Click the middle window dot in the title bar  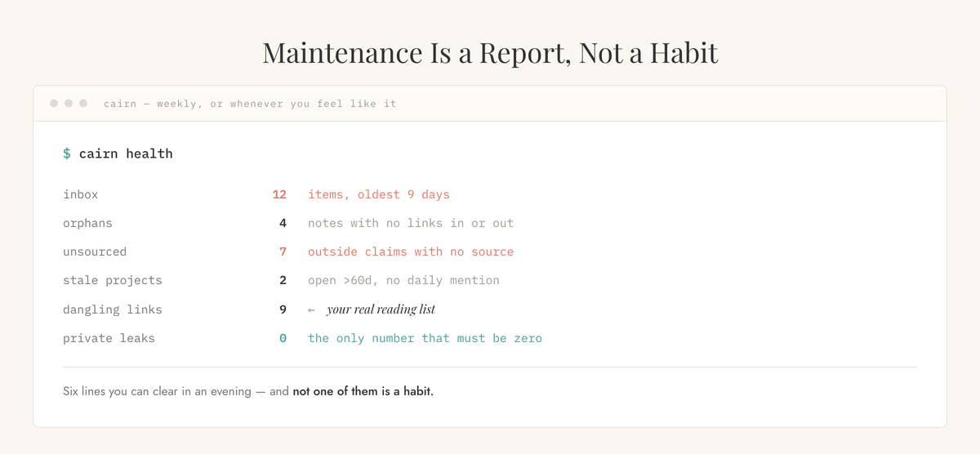tap(69, 104)
